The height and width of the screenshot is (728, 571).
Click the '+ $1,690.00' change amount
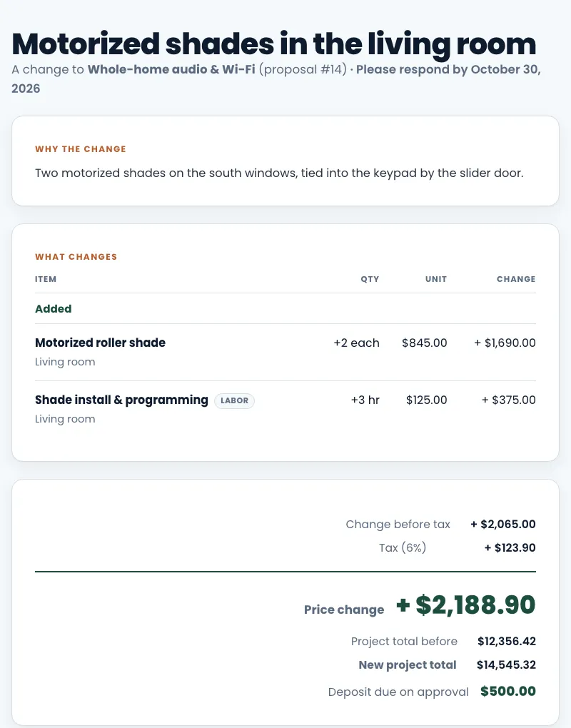pos(505,343)
